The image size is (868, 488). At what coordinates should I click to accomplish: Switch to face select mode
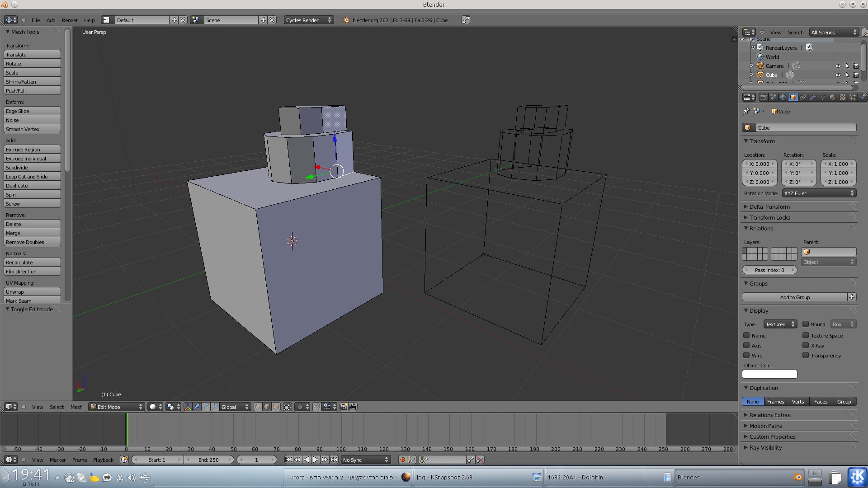(x=276, y=407)
